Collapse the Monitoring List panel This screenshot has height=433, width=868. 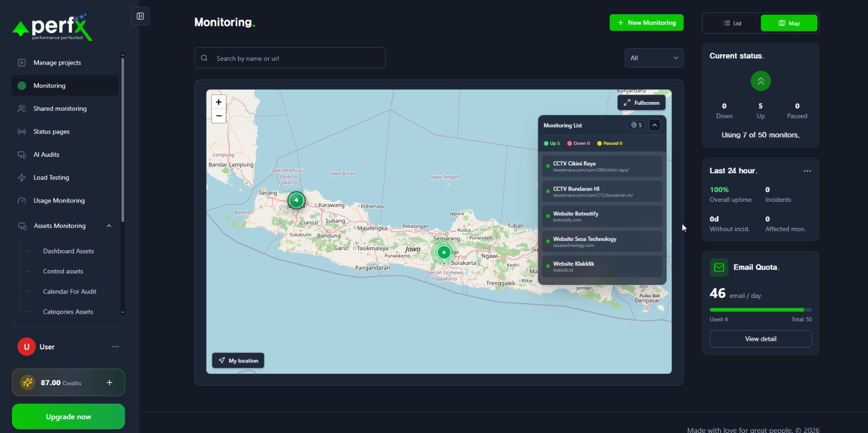coord(655,125)
